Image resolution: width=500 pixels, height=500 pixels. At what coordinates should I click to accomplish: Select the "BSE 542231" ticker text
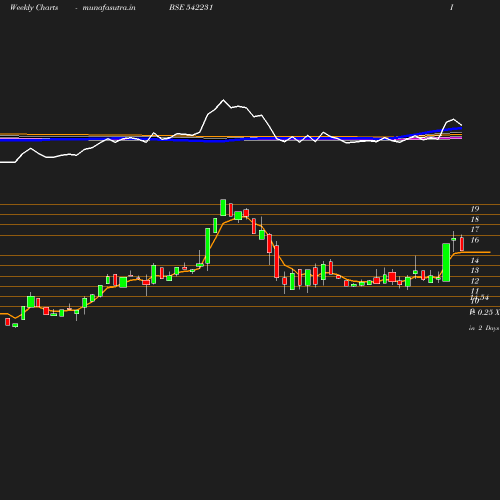click(191, 7)
